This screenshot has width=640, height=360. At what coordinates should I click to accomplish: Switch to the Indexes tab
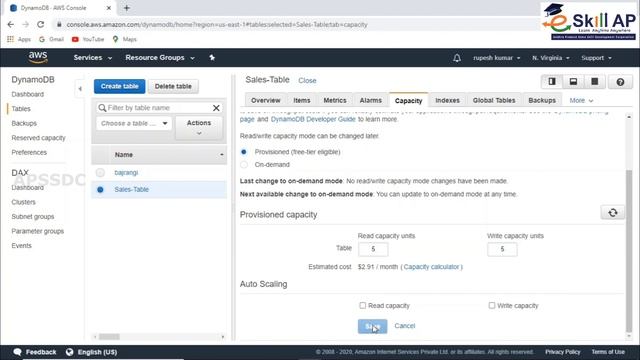click(x=447, y=100)
